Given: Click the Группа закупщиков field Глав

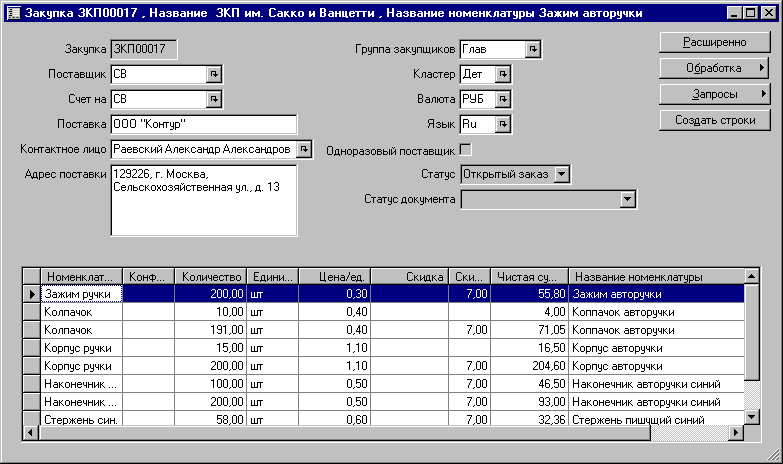Looking at the screenshot, I should [x=493, y=49].
